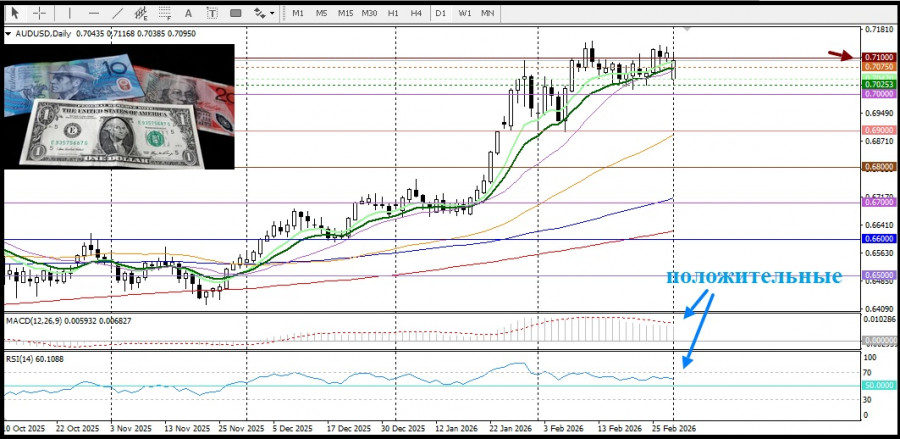The height and width of the screenshot is (439, 900).
Task: Click the 25 Nov 2025 date label
Action: [x=240, y=429]
